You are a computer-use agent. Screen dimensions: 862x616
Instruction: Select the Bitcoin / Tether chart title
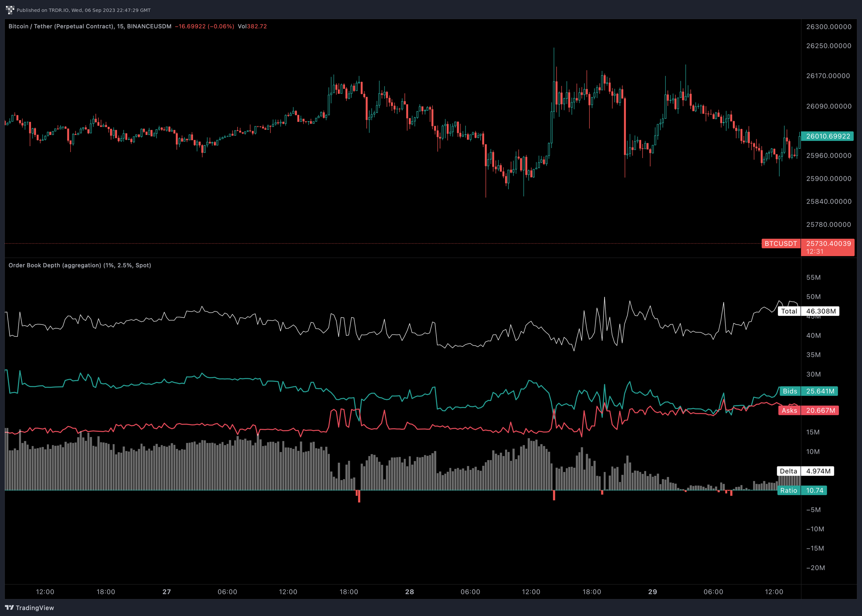pos(89,26)
